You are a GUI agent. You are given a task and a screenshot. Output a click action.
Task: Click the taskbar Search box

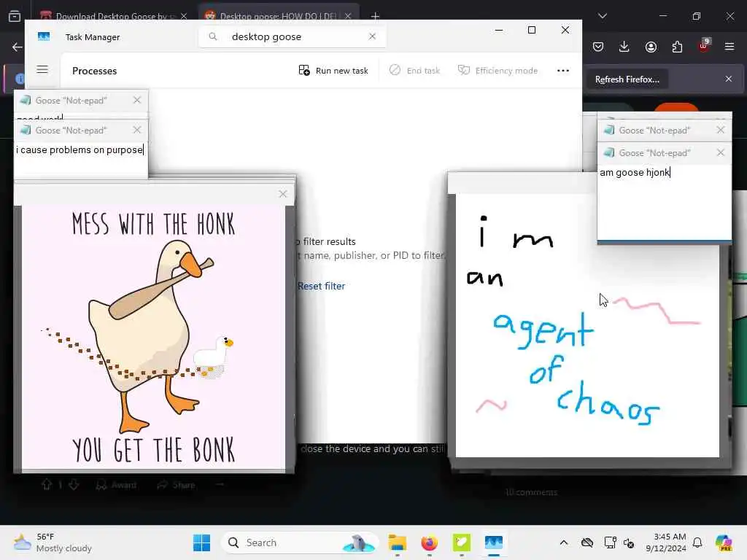300,542
